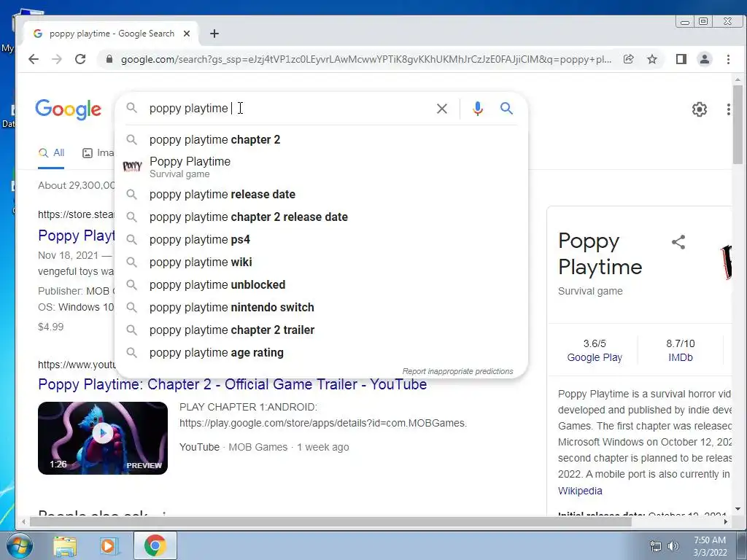The image size is (747, 560).
Task: Open the volume speaker tray icon
Action: (673, 546)
